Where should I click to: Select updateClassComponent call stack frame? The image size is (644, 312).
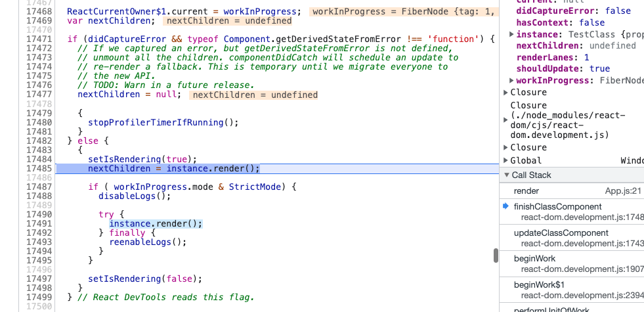pos(572,238)
